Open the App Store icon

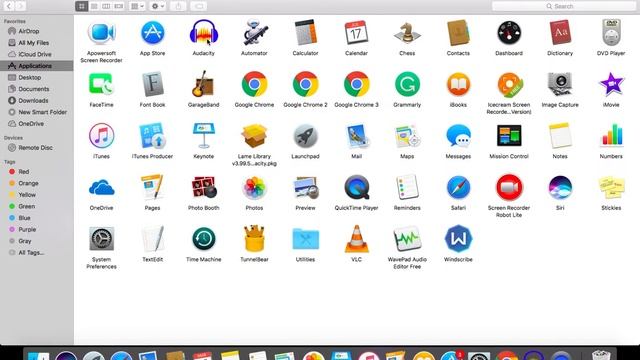tap(152, 33)
